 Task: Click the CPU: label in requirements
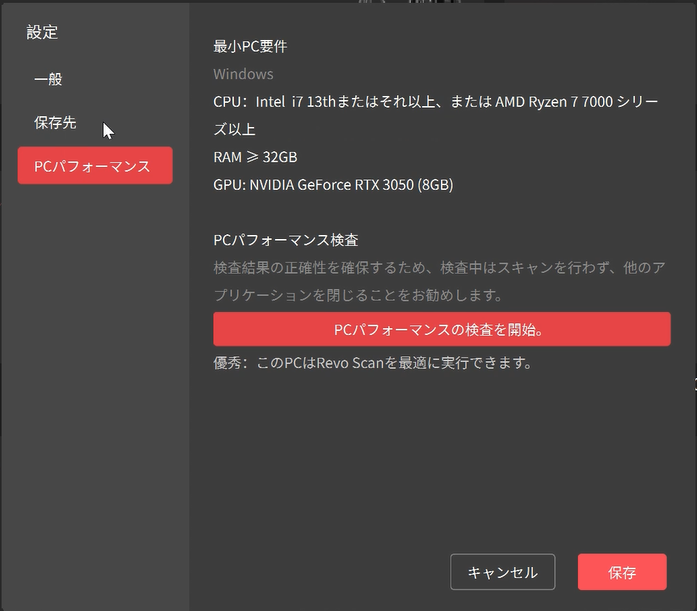(231, 101)
